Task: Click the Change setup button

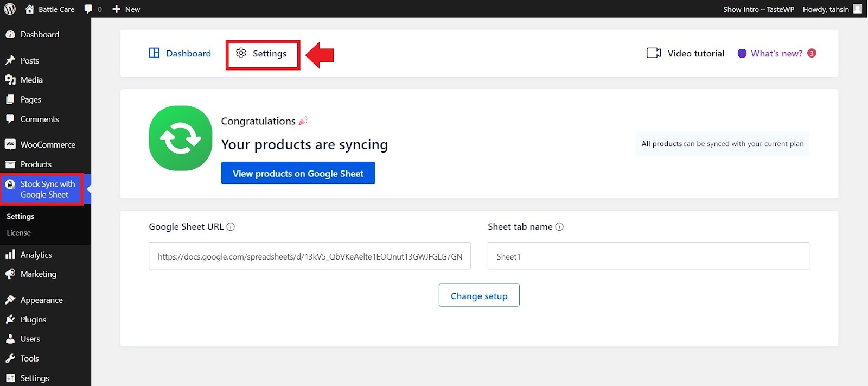Action: (x=479, y=295)
